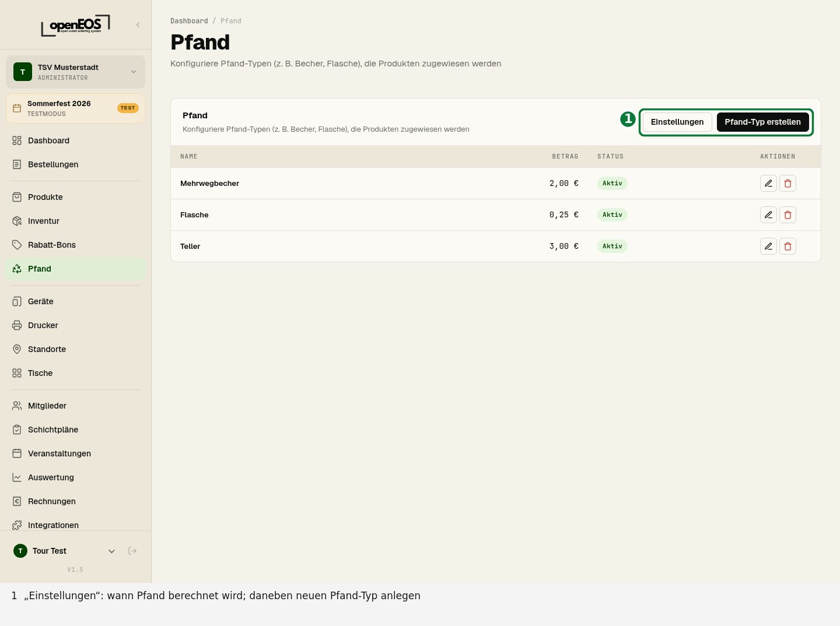Navigate to Schichtpläne

coord(75,430)
